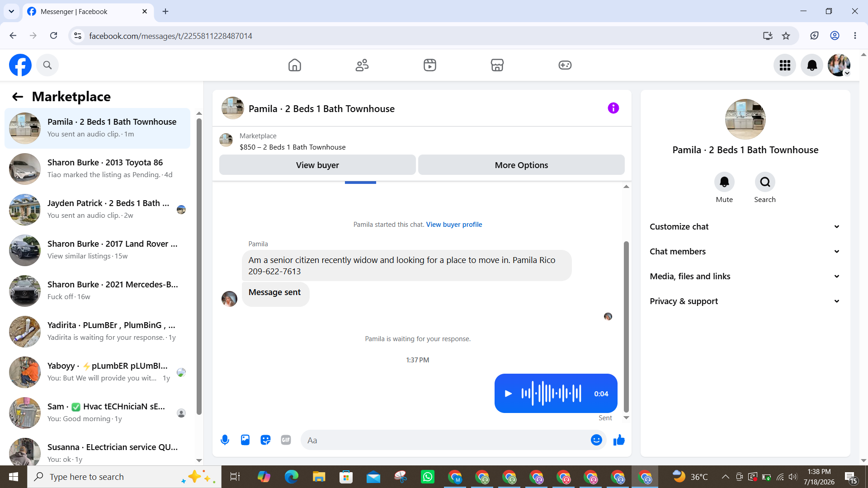Select Pamila 2 Beds 1 Bath Townhouse chat
The image size is (868, 488).
(97, 128)
